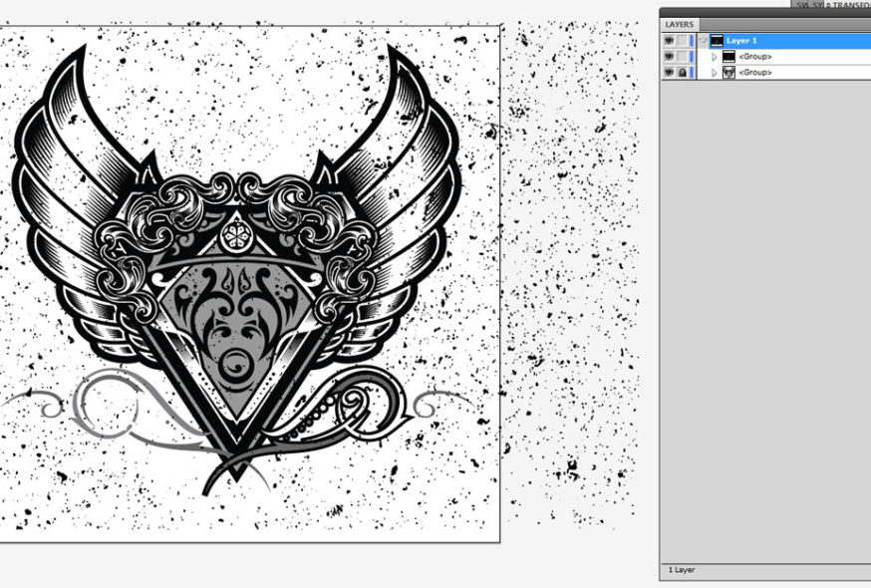
Task: Select the Layer 1 thumbnail
Action: point(719,41)
